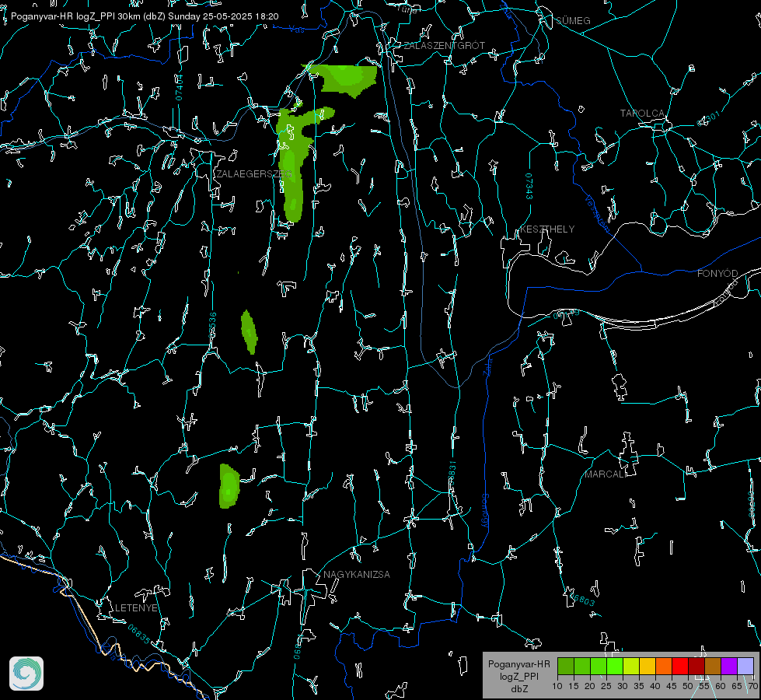The height and width of the screenshot is (700, 761).
Task: Click the FONYÓD city label
Action: (x=717, y=274)
